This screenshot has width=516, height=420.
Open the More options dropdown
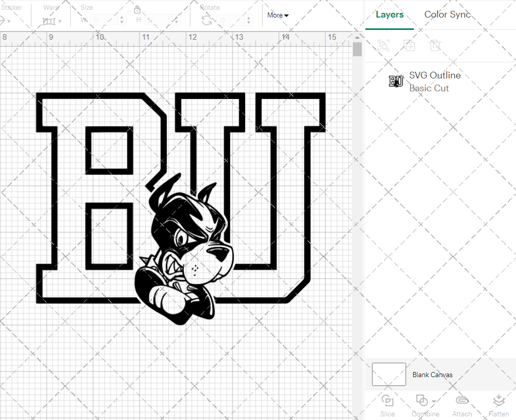pyautogui.click(x=278, y=15)
